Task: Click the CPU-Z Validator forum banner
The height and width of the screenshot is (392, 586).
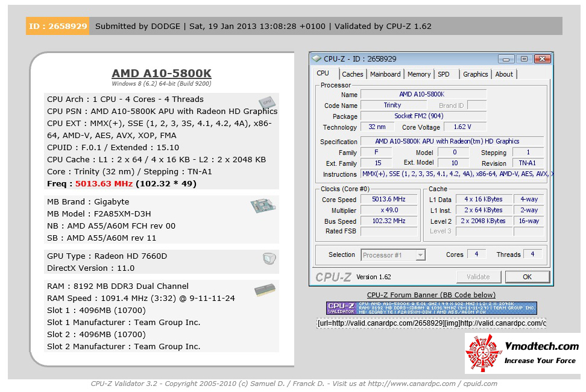Action: coord(431,308)
